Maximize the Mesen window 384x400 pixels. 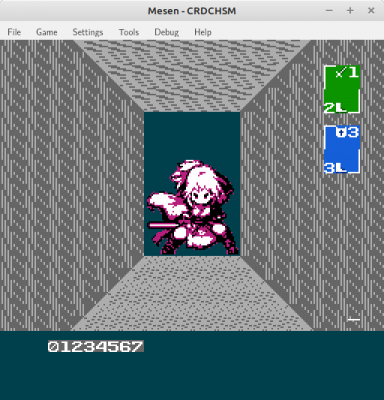pos(350,11)
